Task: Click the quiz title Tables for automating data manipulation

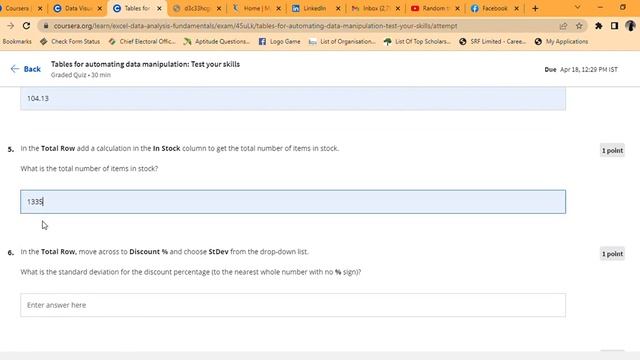Action: coord(145,64)
